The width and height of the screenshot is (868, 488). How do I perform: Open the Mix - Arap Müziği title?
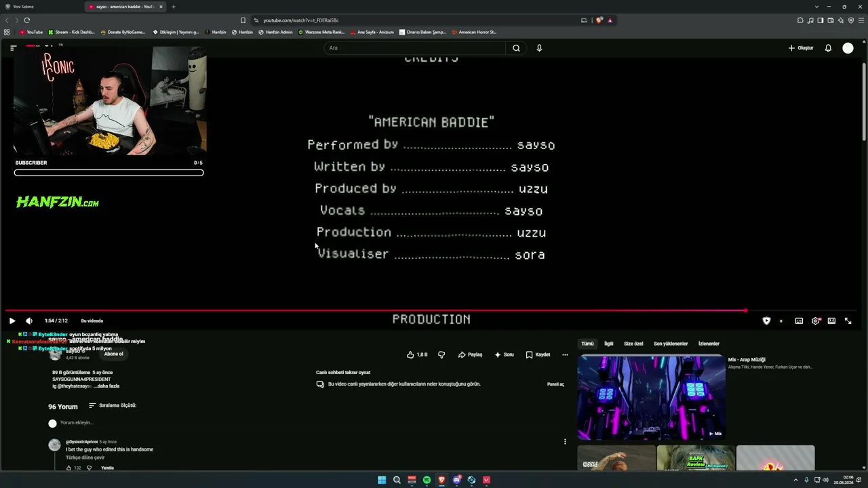747,360
